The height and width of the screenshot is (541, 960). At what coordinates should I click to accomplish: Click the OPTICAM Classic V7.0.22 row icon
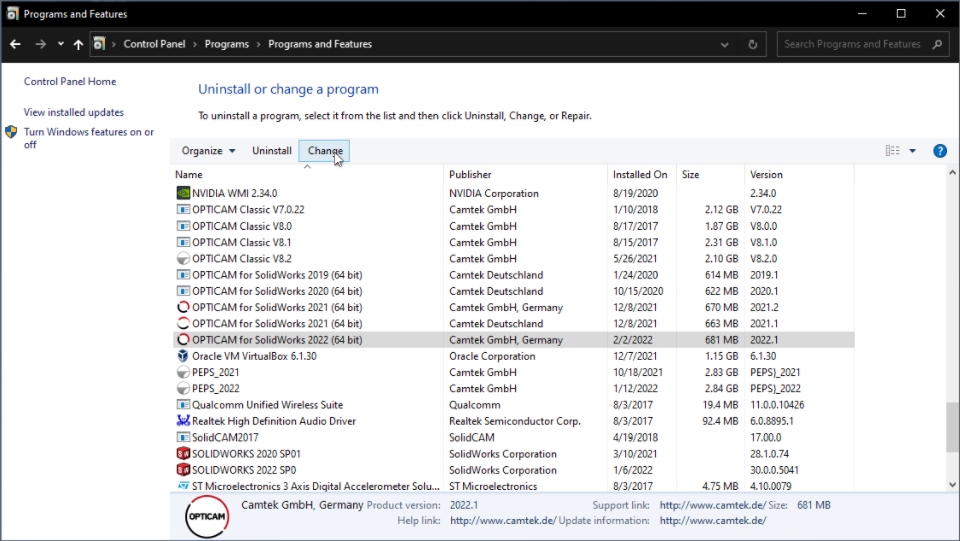click(183, 209)
